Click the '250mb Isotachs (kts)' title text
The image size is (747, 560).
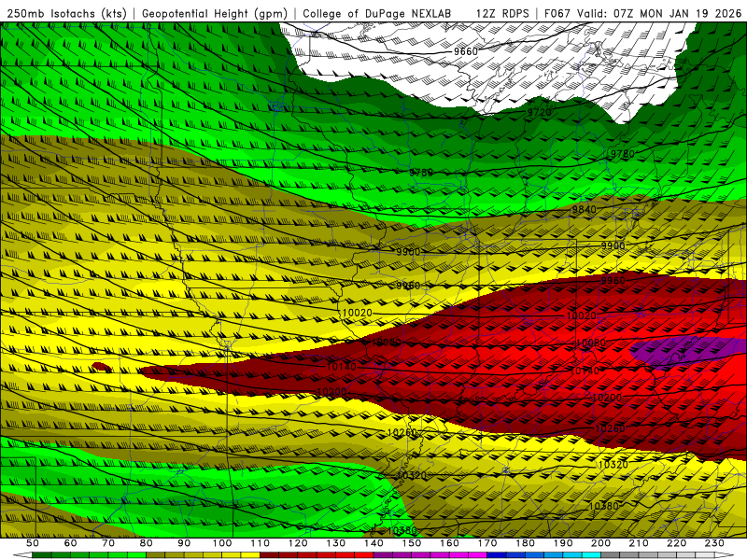pos(66,13)
